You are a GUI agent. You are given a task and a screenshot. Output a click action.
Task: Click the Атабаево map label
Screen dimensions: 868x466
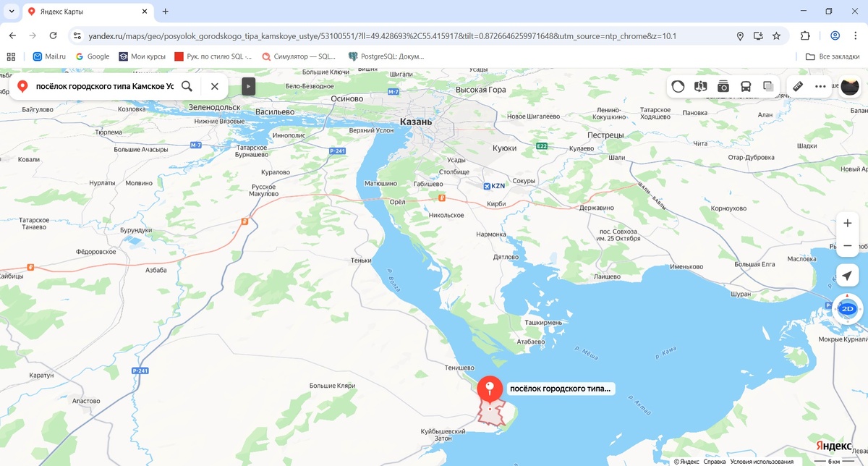click(531, 341)
